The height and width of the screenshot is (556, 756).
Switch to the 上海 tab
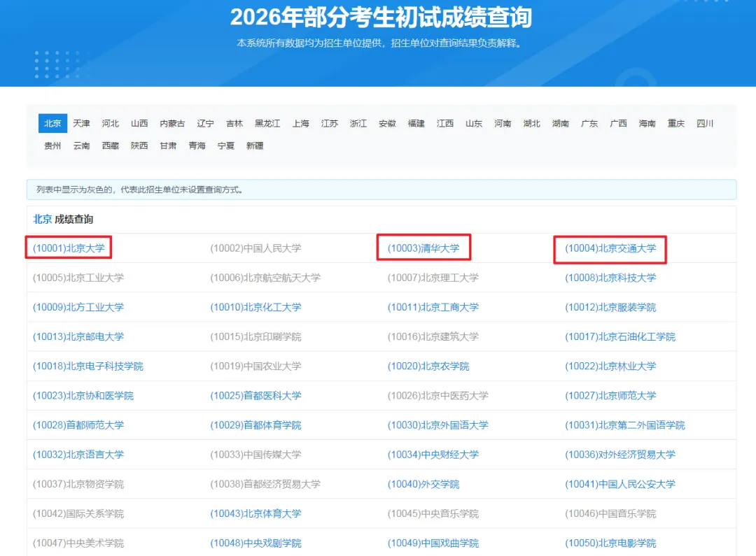tap(300, 123)
